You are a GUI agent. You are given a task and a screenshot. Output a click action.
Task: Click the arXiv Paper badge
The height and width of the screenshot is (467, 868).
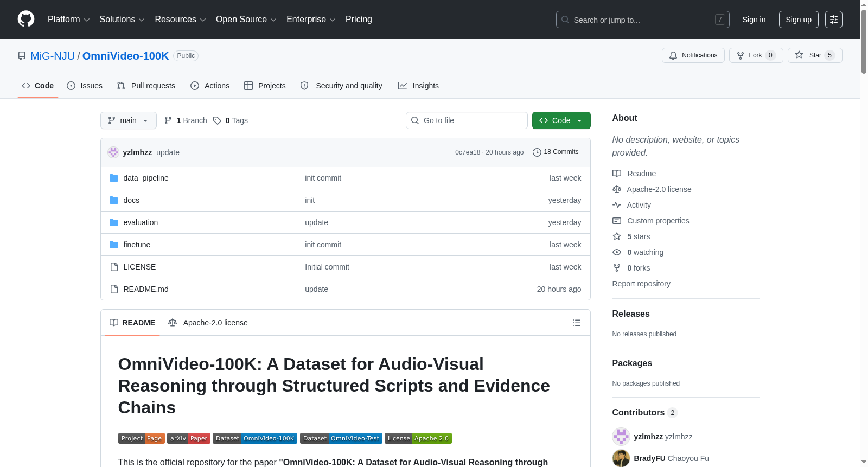pos(189,438)
